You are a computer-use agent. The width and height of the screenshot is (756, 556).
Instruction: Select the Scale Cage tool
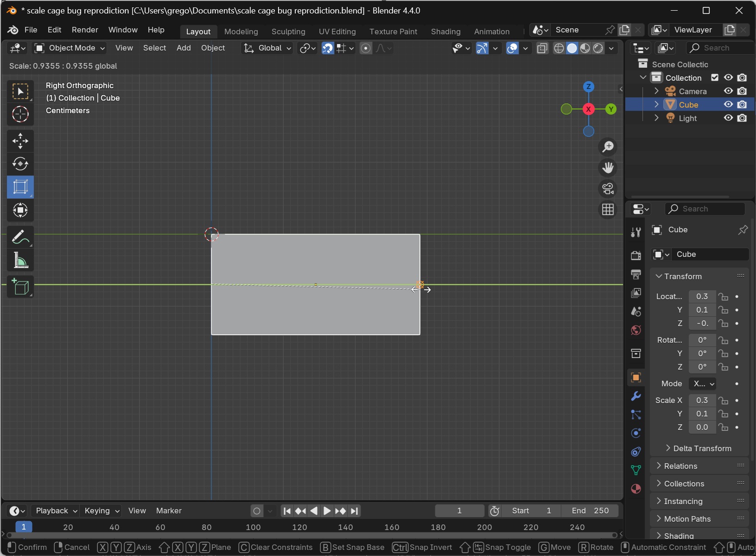point(20,187)
